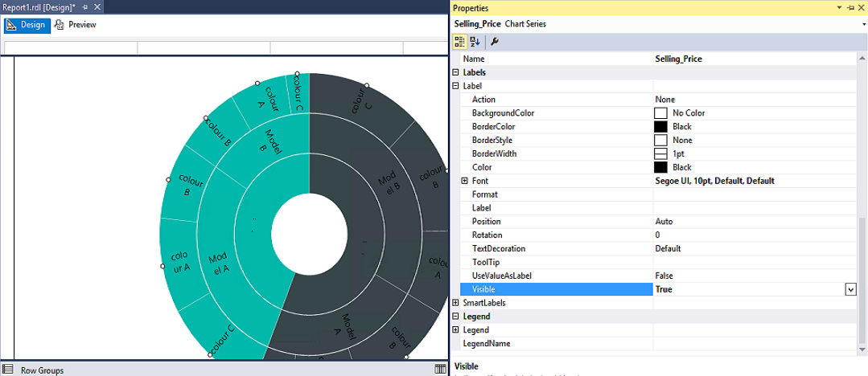This screenshot has height=376, width=868.
Task: Click the Categorized view icon in Properties
Action: click(x=459, y=41)
